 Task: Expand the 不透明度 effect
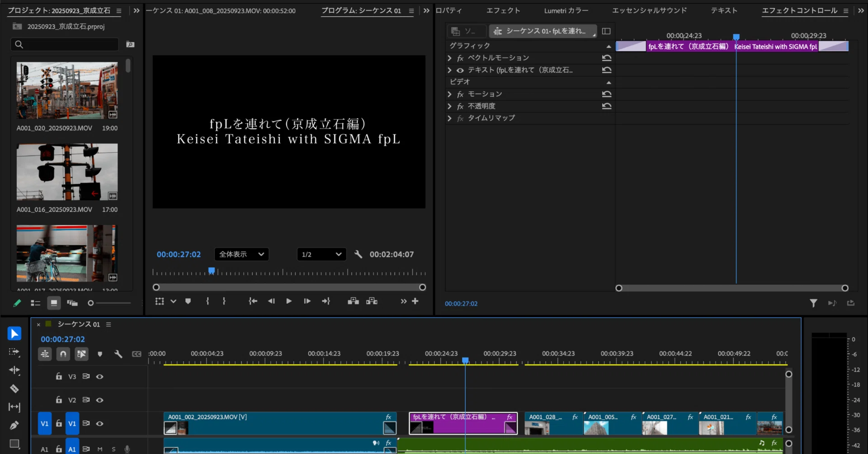tap(449, 106)
